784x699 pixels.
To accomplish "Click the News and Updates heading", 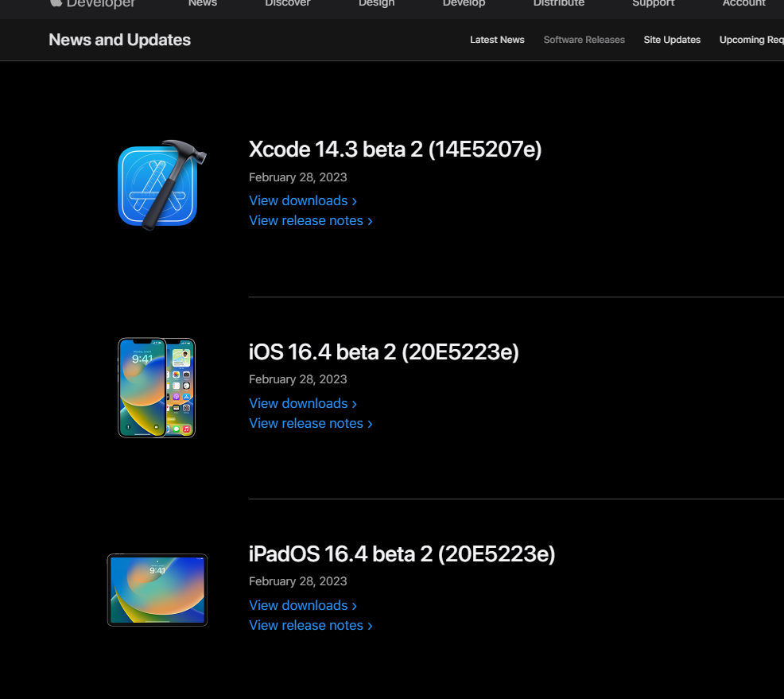I will 119,40.
